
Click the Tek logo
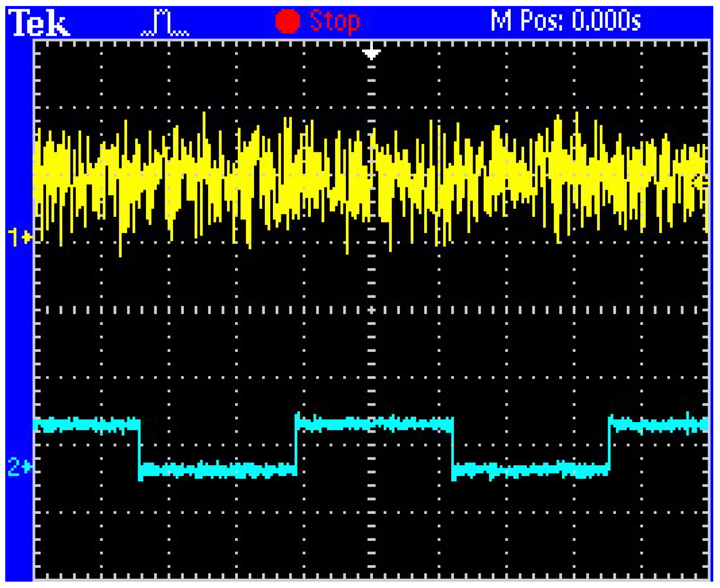pos(39,22)
